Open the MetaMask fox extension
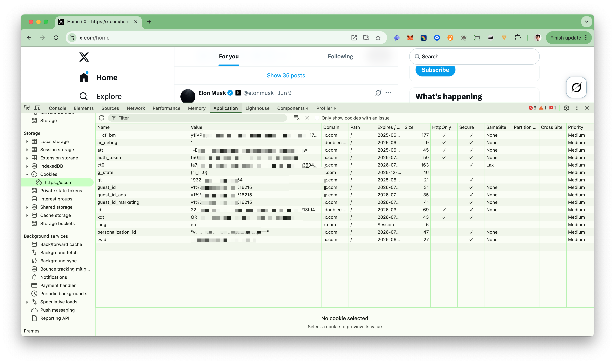 click(x=410, y=38)
